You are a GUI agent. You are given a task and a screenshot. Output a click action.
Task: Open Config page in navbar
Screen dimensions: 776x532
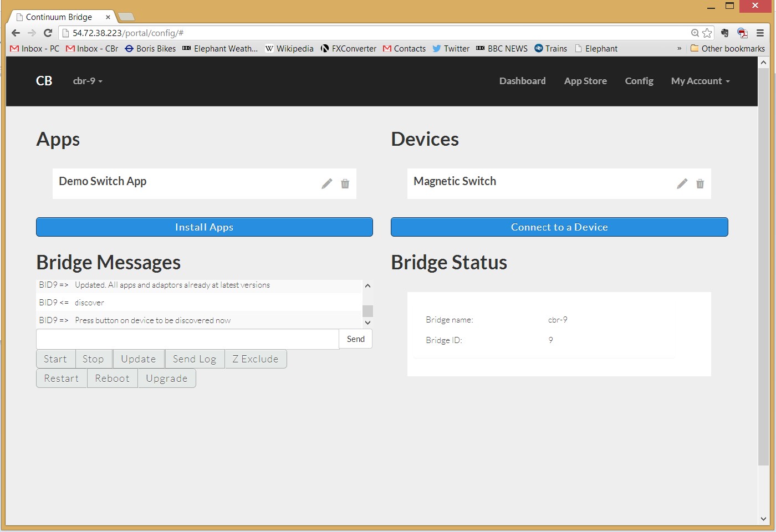click(x=639, y=81)
